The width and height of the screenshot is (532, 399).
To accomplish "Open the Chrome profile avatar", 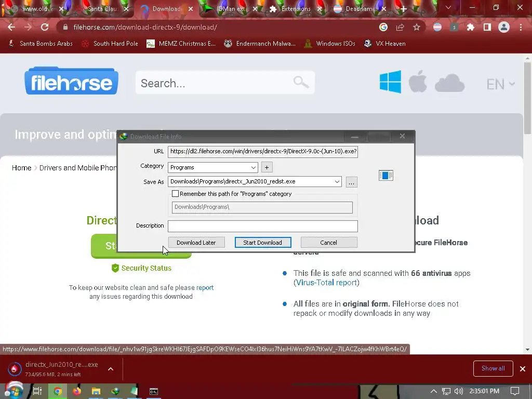I will click(504, 27).
